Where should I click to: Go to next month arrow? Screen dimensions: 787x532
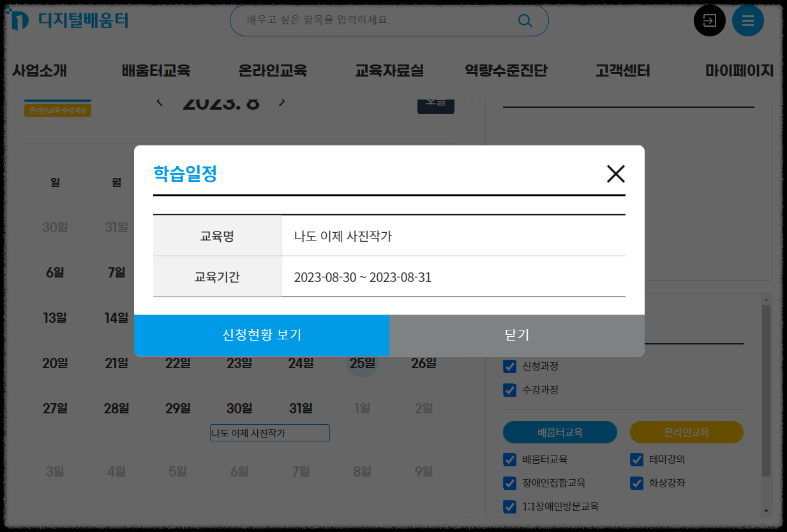pos(282,102)
